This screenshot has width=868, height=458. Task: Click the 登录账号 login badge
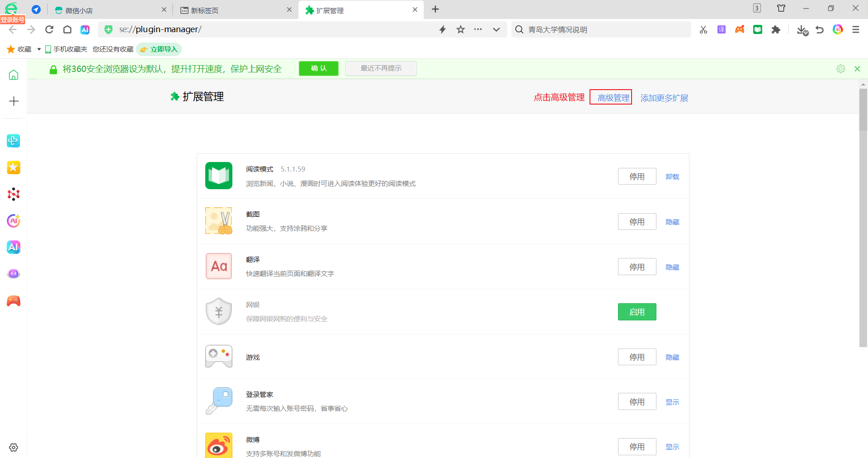[13, 19]
